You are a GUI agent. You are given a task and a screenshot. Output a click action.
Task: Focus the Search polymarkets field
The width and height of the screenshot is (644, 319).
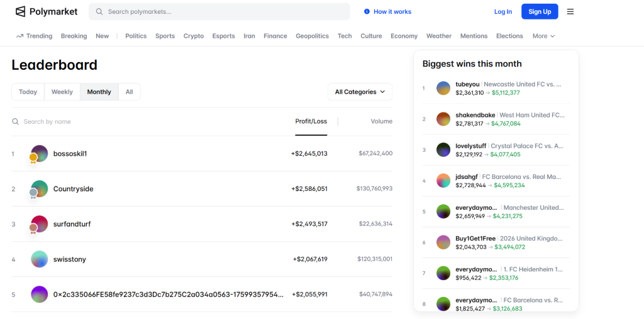[x=219, y=11]
